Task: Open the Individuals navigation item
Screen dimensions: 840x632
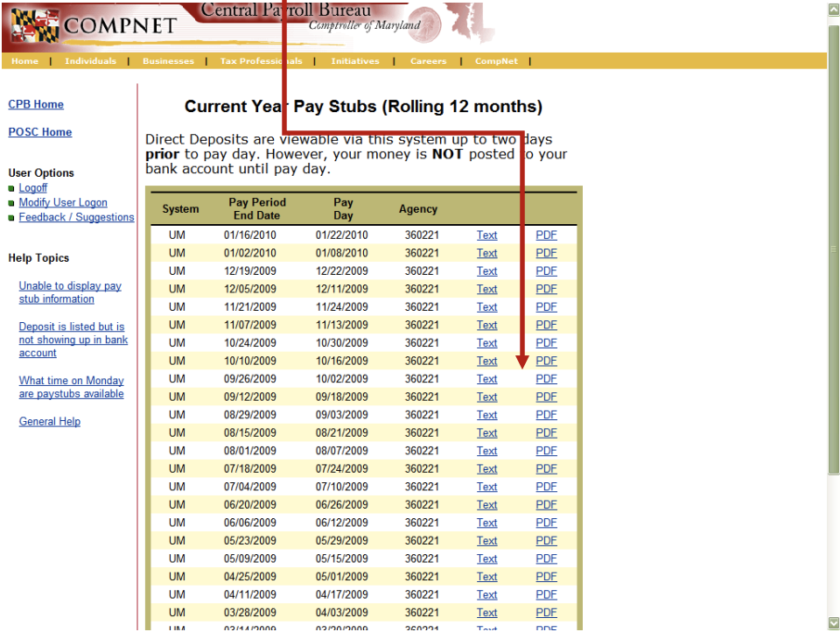Action: point(90,61)
